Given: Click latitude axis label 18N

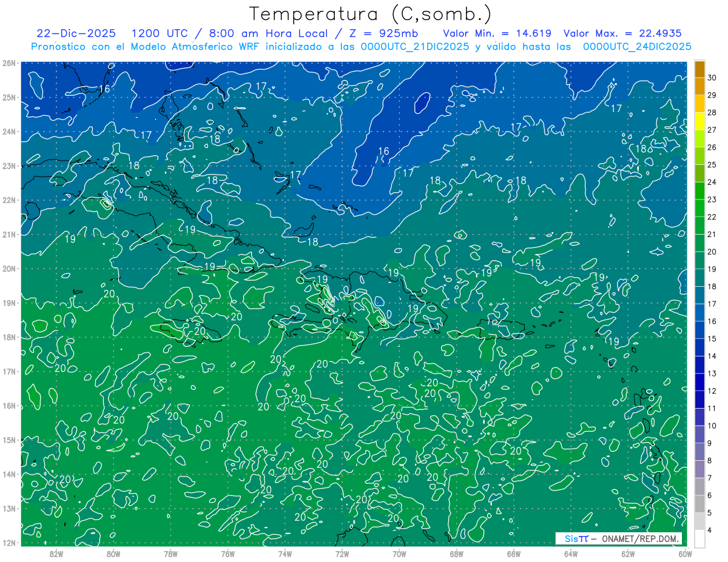Looking at the screenshot, I should pyautogui.click(x=8, y=337).
